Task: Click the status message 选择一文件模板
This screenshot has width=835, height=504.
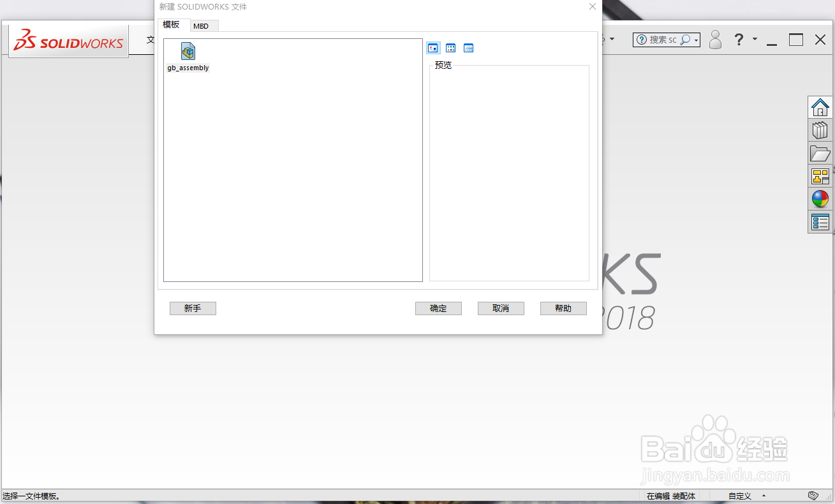Action: (x=31, y=496)
